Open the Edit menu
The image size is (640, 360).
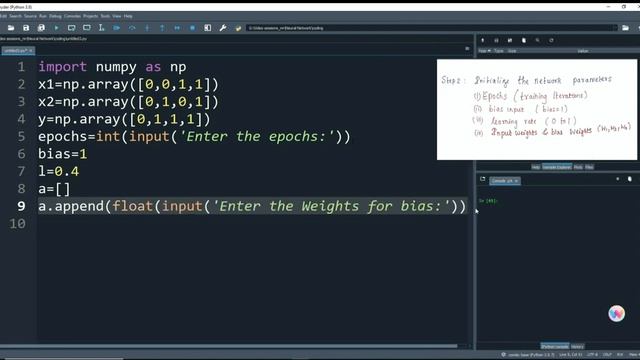(x=3, y=16)
